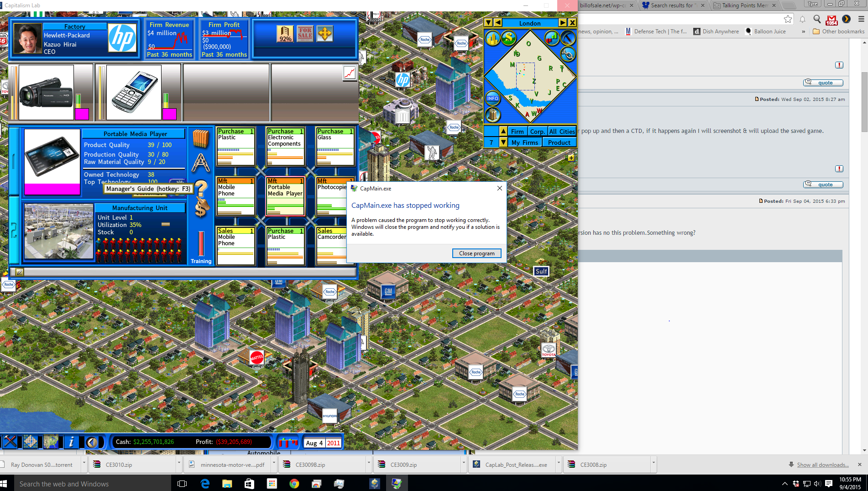Go to previous city with left arrow
Image resolution: width=868 pixels, height=491 pixels.
498,23
